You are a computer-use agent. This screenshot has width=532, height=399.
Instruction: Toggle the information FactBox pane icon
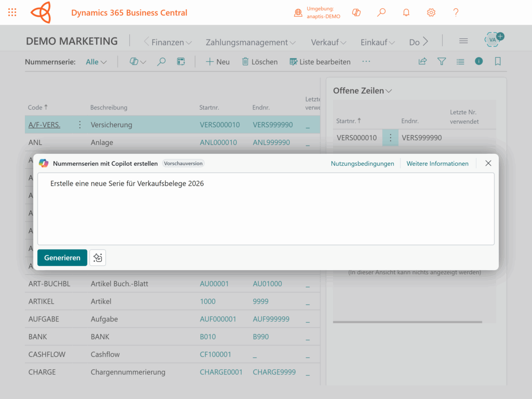pyautogui.click(x=479, y=61)
